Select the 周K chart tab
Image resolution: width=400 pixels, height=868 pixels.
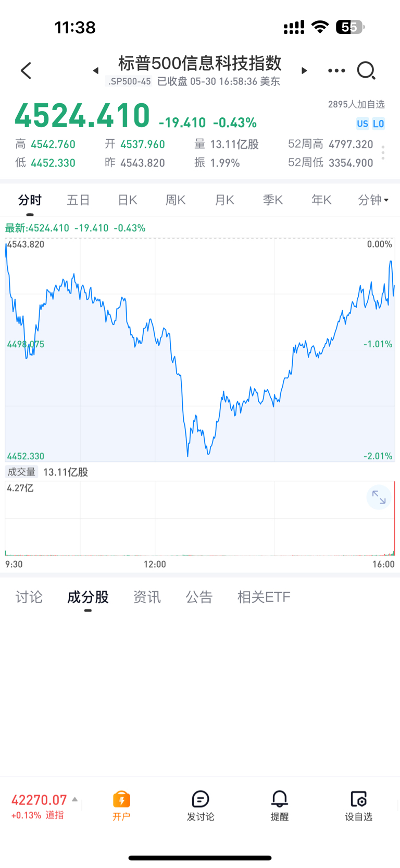pos(176,200)
